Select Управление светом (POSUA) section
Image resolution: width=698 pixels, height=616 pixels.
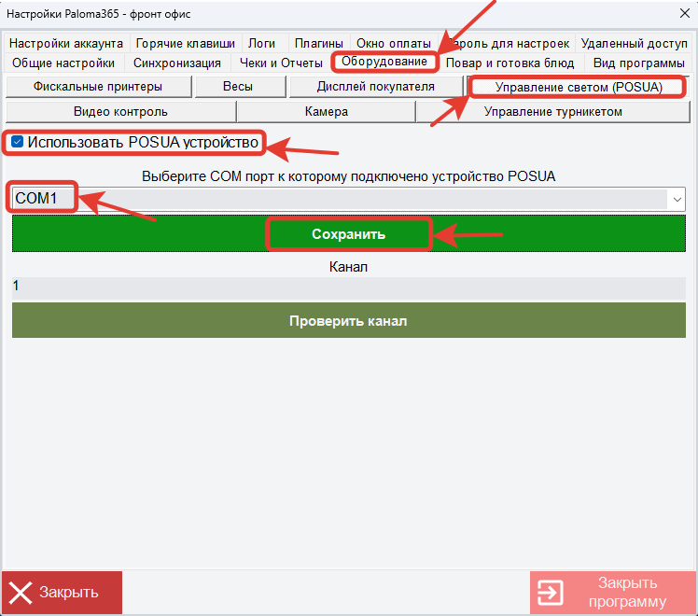[578, 87]
